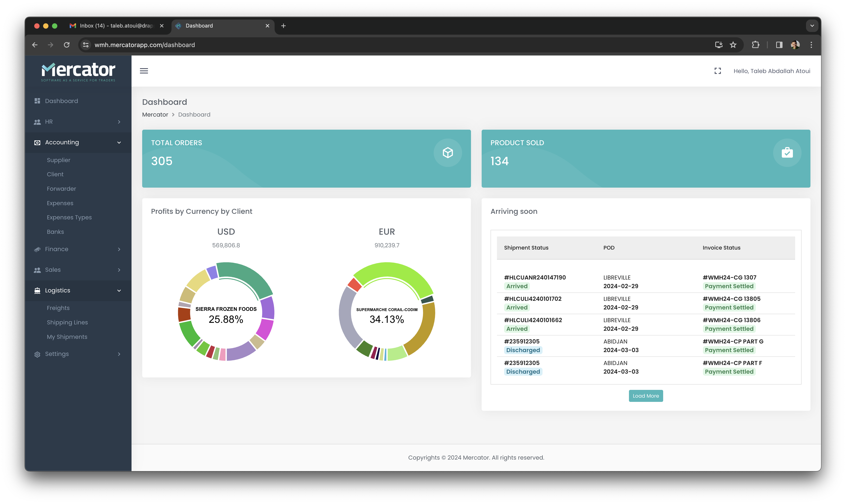Open My Shipments in sidebar

67,337
